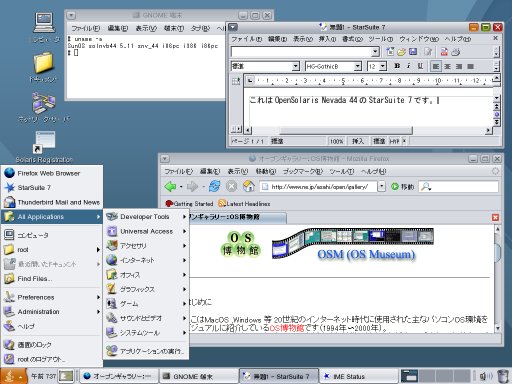Toggle 挿入 insert mode in status bar
Screen dimensions: 512x384
click(x=358, y=141)
